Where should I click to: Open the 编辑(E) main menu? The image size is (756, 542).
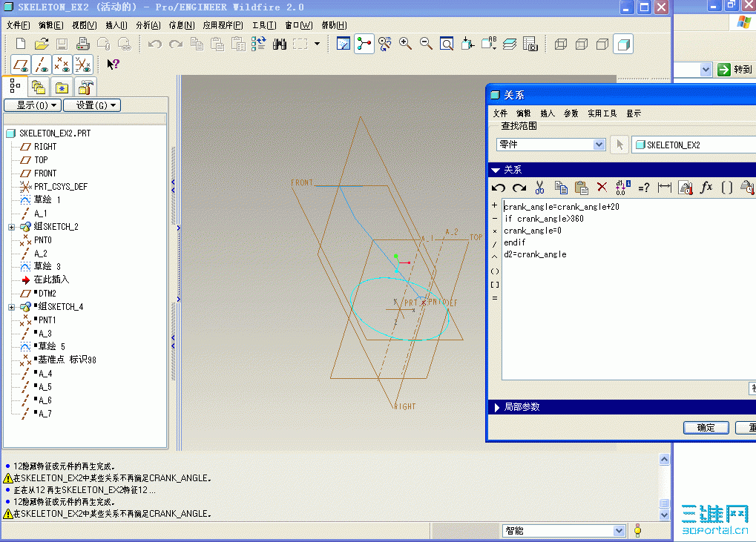[50, 25]
